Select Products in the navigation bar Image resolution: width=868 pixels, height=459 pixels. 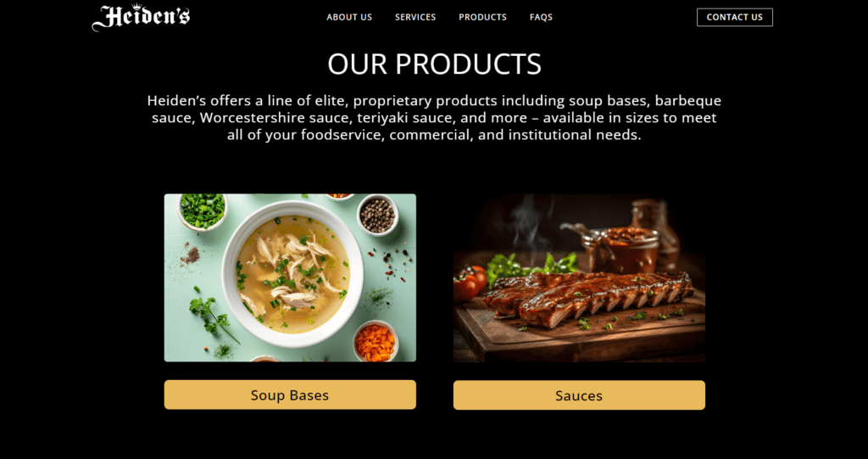click(x=482, y=17)
